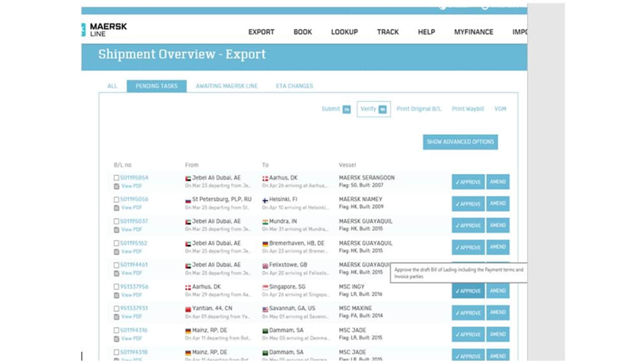644x362 pixels.
Task: Open the MYFINANCE menu
Action: click(x=473, y=32)
